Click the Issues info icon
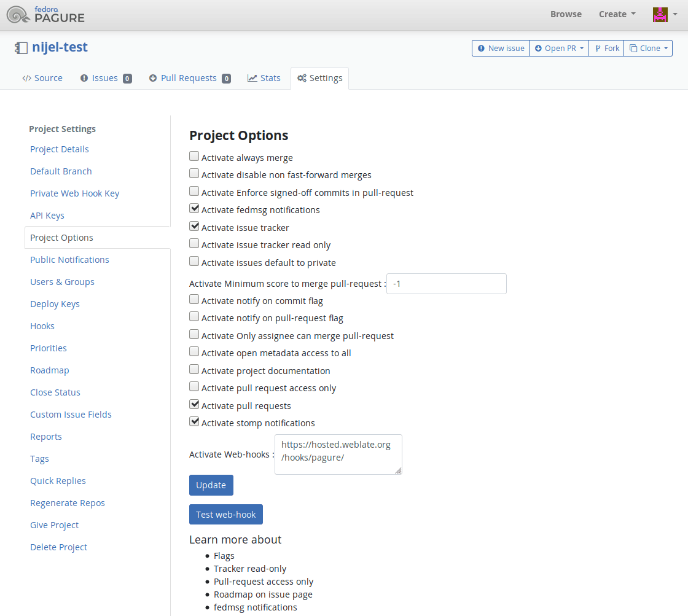 pos(84,78)
